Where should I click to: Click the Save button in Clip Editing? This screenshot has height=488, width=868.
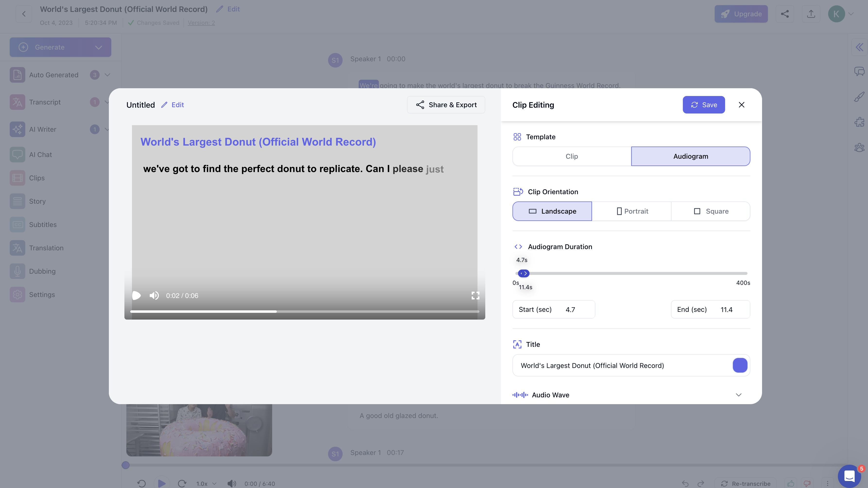click(x=703, y=105)
